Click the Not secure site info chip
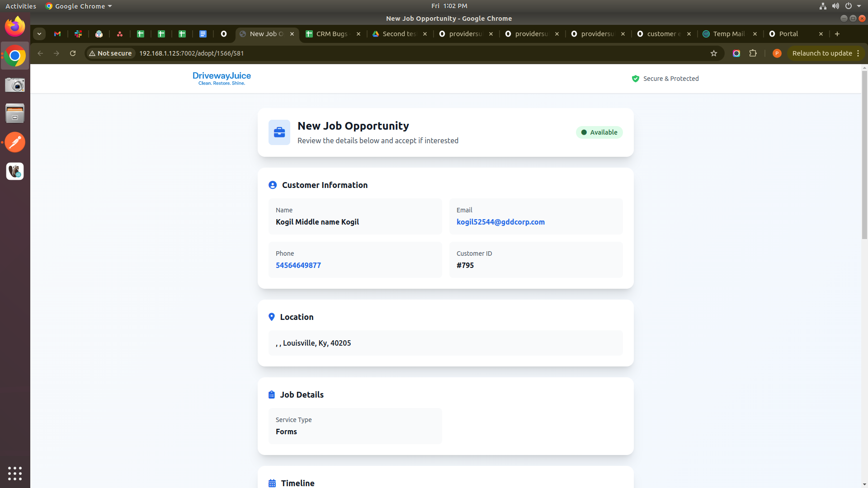Screen dimensions: 868x488 [111, 53]
